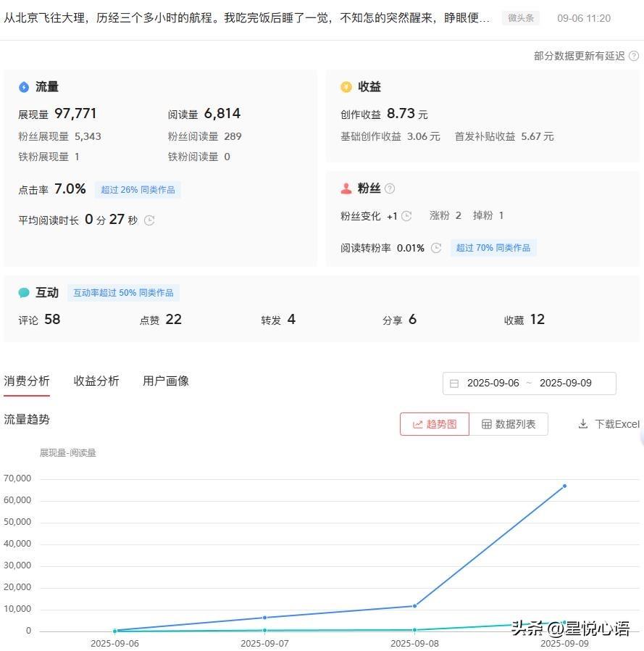Click help icon beside 部分数据更新有延迟
644x651 pixels.
pos(634,56)
